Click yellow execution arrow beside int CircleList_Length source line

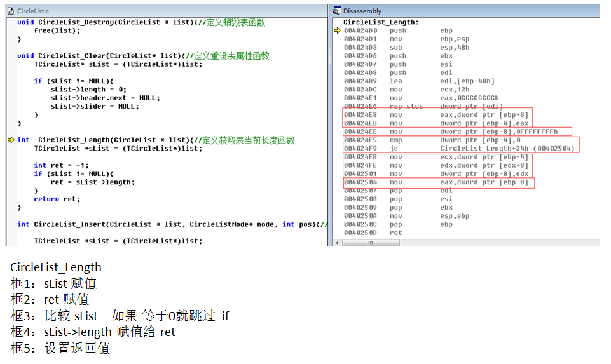[x=11, y=140]
